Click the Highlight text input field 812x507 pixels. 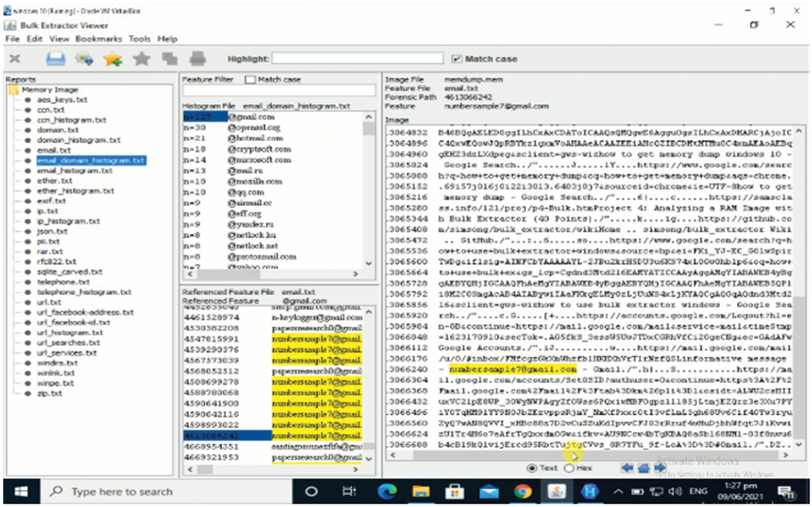coord(357,59)
